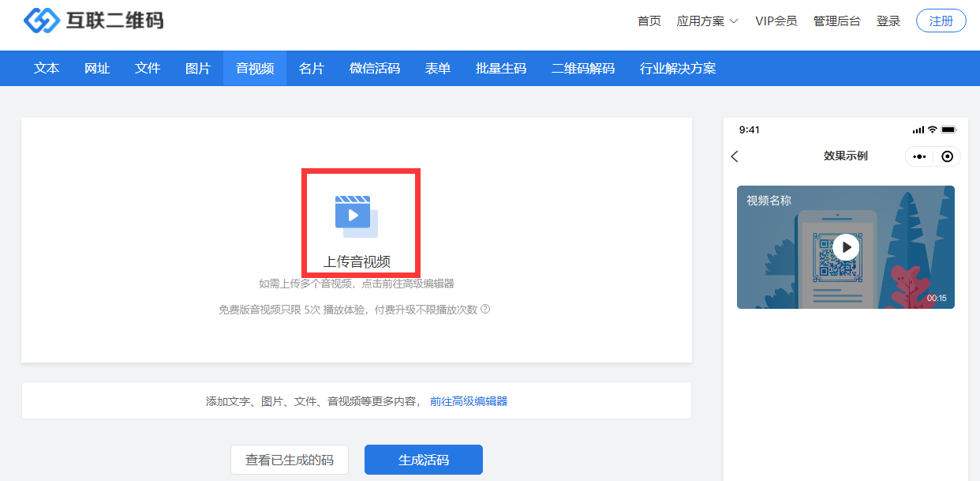Switch to the 名片 tab
Screen dimensions: 980x481
pyautogui.click(x=312, y=69)
